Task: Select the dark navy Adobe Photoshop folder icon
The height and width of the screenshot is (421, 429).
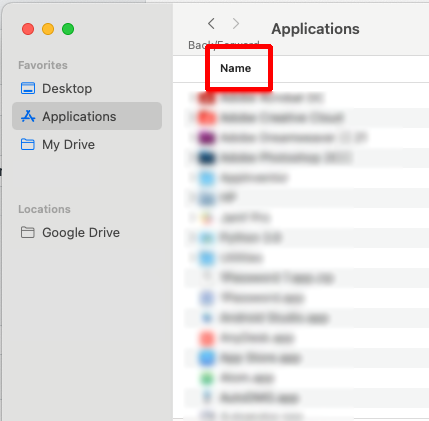Action: pyautogui.click(x=207, y=158)
